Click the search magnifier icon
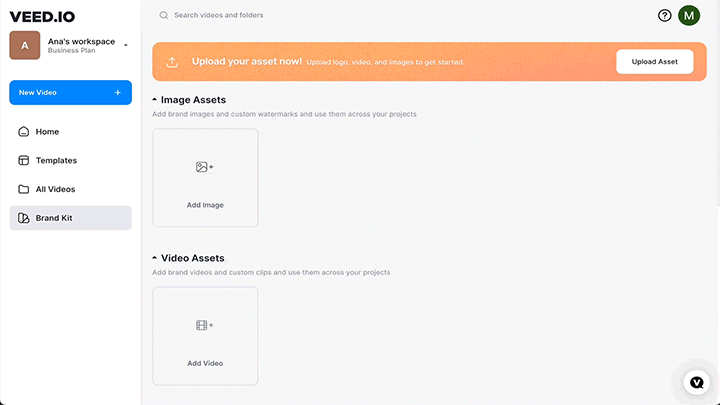Screen dimensions: 720x405 [163, 15]
